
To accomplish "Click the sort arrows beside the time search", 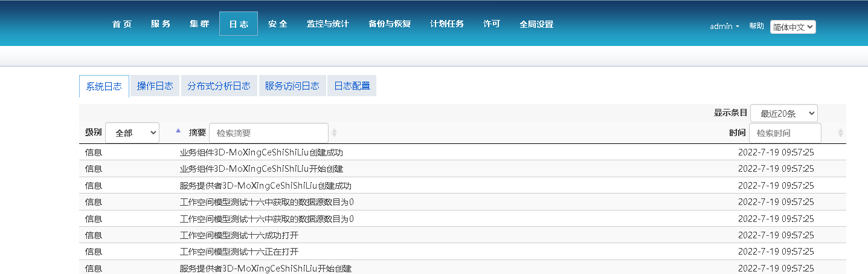I will tap(841, 132).
